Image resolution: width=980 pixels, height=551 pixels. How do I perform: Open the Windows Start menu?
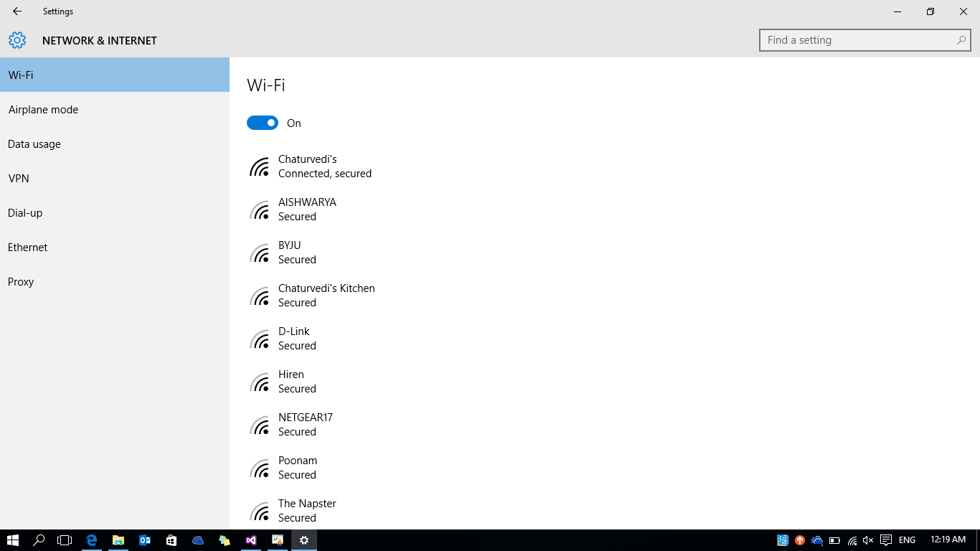click(x=12, y=540)
